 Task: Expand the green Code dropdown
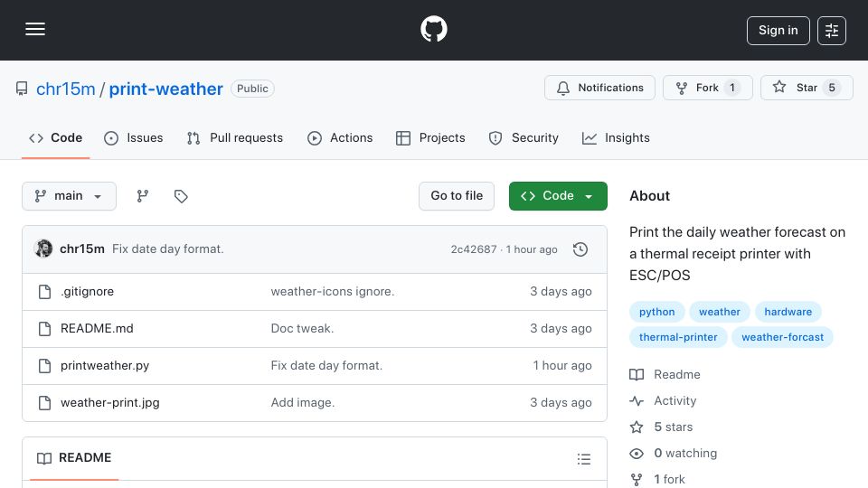[x=558, y=196]
